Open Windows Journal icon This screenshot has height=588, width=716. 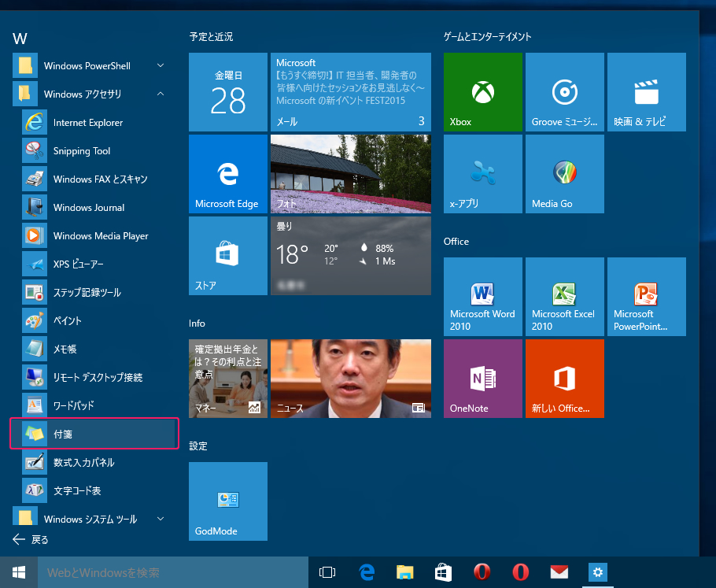[35, 208]
